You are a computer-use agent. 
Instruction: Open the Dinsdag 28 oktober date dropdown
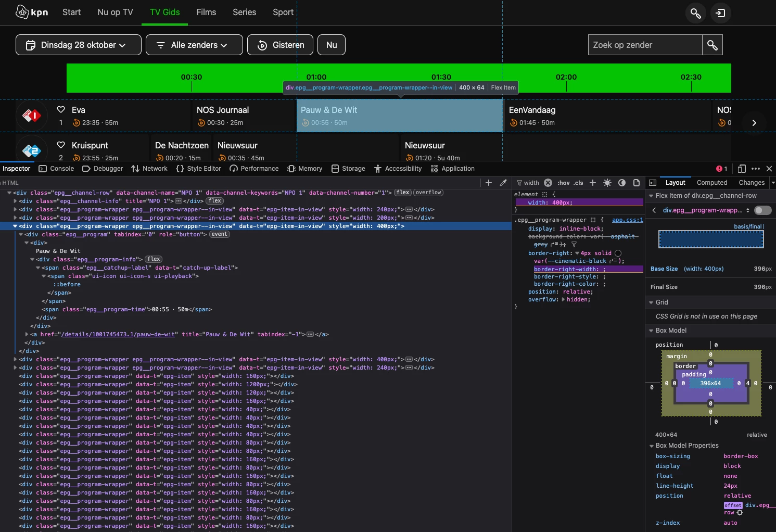tap(79, 45)
